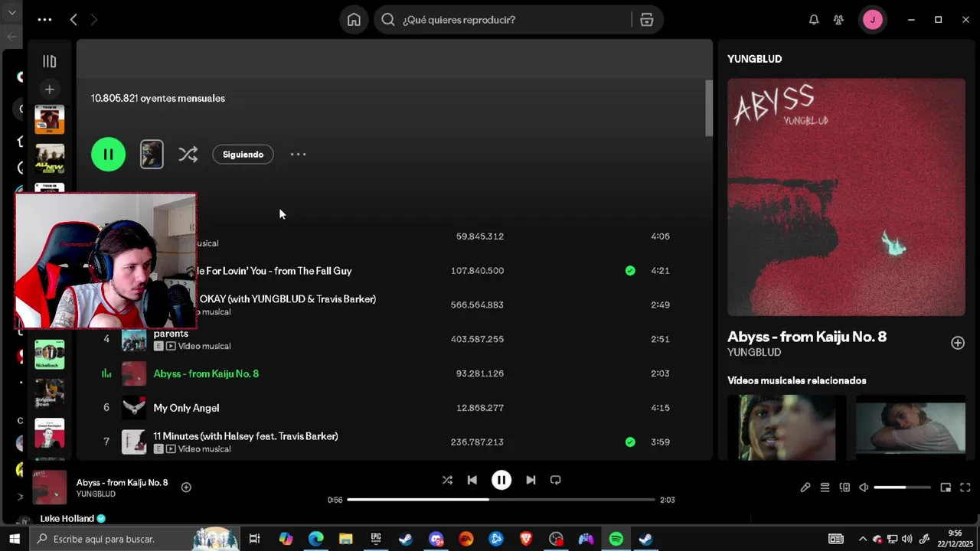The height and width of the screenshot is (551, 980).
Task: Click the YUNGBLUD header in right panel
Action: (x=754, y=59)
